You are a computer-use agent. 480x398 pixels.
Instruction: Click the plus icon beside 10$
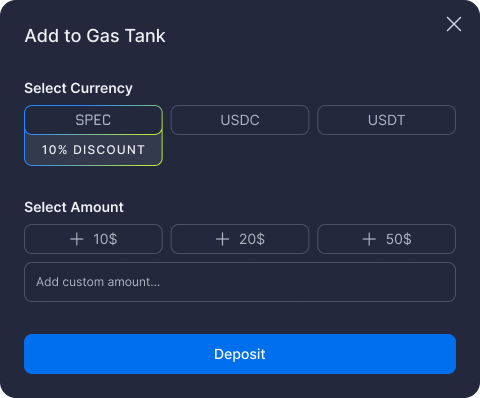tap(77, 239)
